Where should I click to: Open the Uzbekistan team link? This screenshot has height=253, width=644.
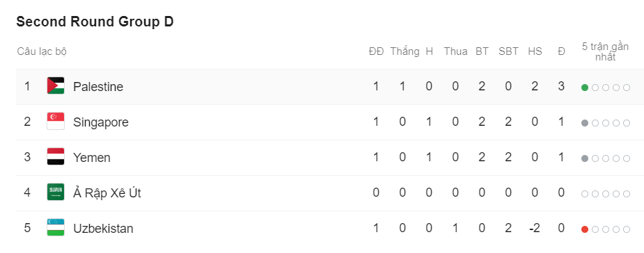click(x=103, y=229)
